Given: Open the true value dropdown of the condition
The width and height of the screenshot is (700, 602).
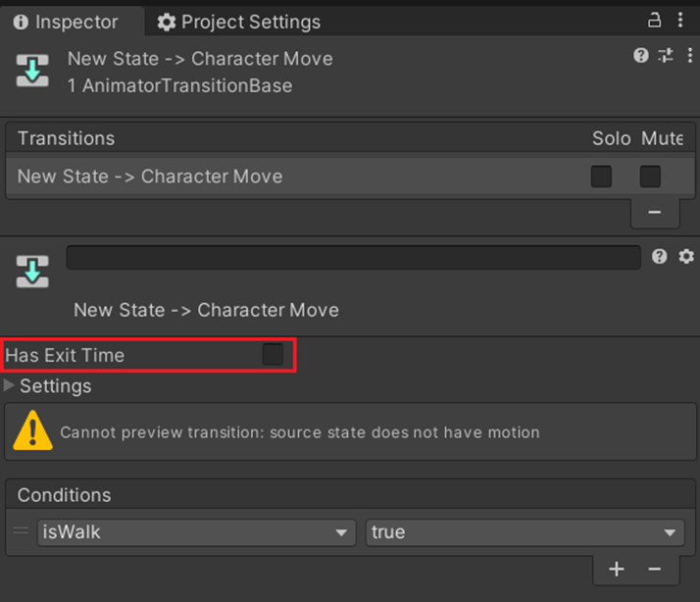Looking at the screenshot, I should click(525, 532).
